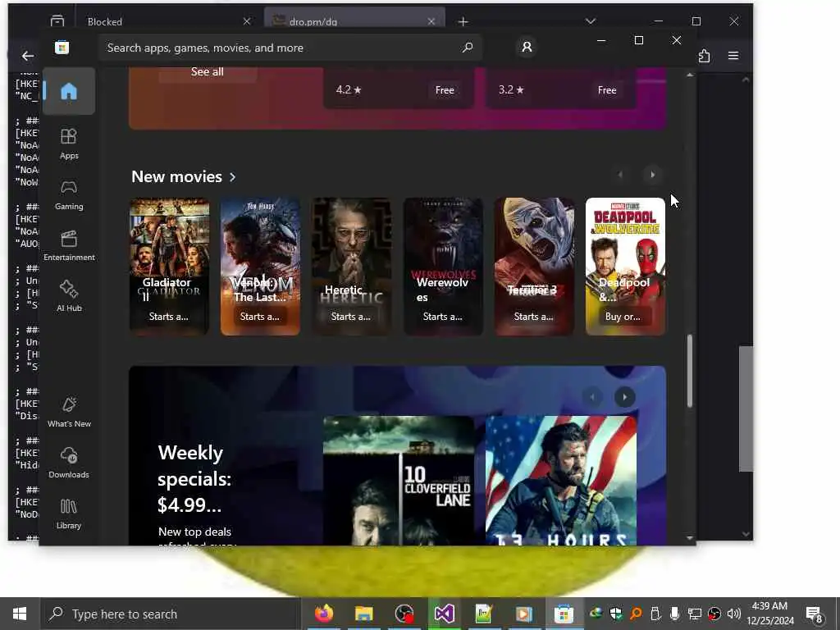
Task: Open Firefox from the taskbar
Action: tap(323, 614)
